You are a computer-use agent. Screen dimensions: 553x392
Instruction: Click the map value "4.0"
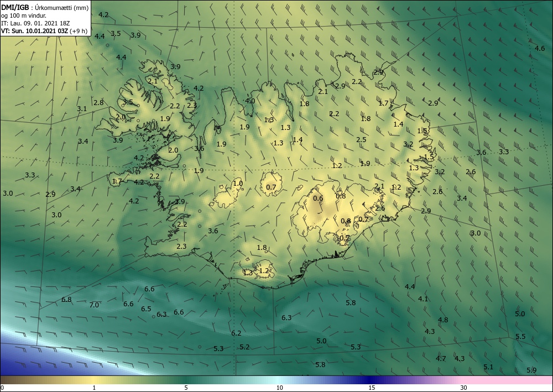point(250,101)
